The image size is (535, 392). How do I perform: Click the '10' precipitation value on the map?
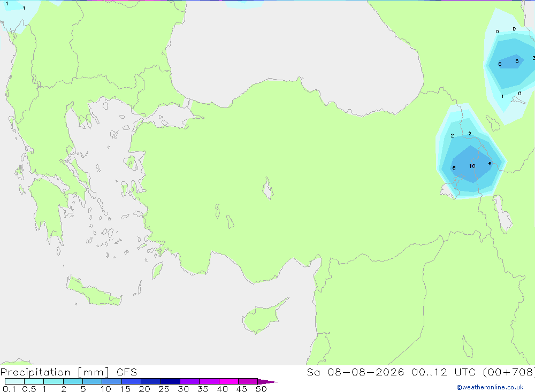click(x=472, y=166)
